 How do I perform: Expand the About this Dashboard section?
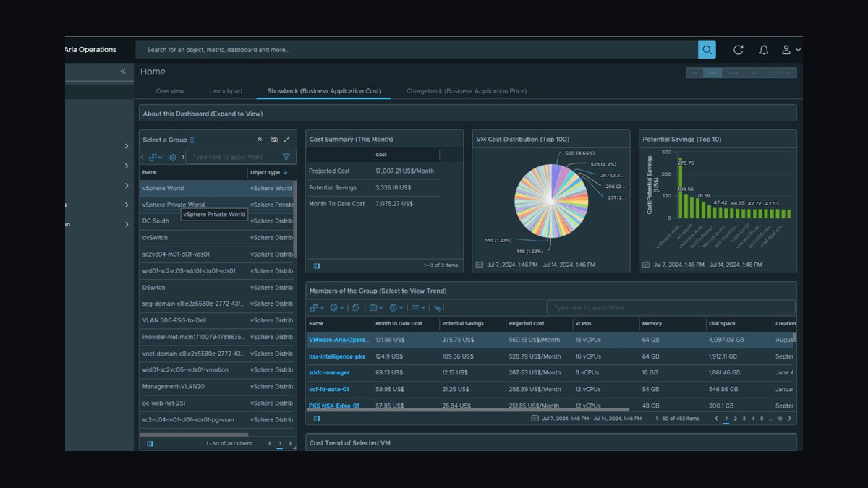(468, 114)
